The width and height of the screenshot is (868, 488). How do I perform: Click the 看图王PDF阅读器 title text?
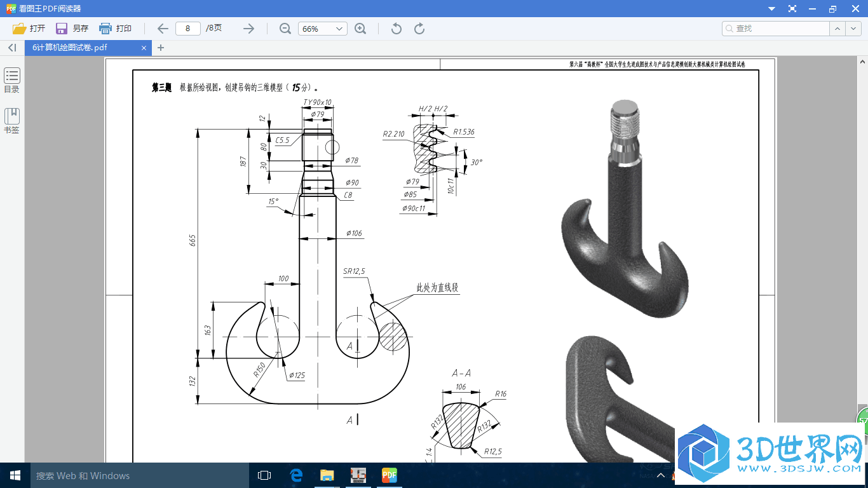(50, 9)
